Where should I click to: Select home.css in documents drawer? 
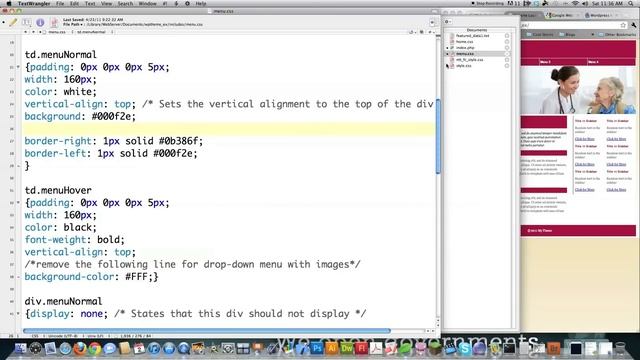click(x=464, y=42)
